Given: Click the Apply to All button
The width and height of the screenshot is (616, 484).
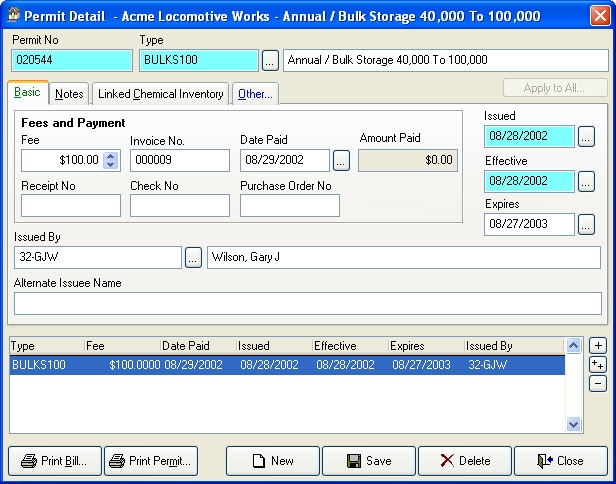Looking at the screenshot, I should (x=555, y=88).
